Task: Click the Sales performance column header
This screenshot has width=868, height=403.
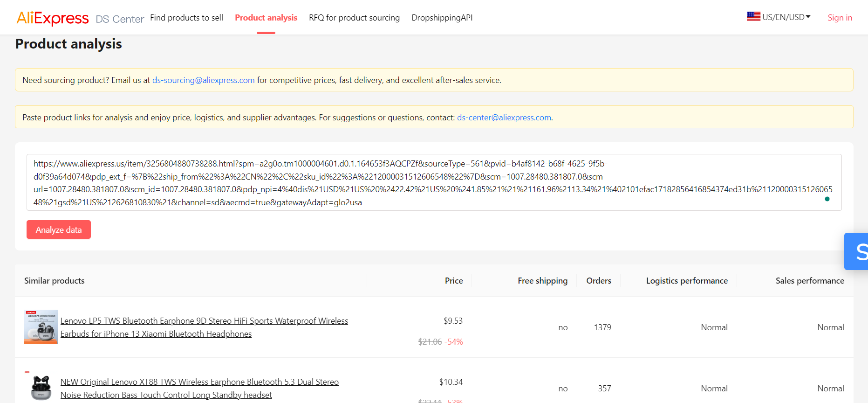Action: tap(810, 281)
